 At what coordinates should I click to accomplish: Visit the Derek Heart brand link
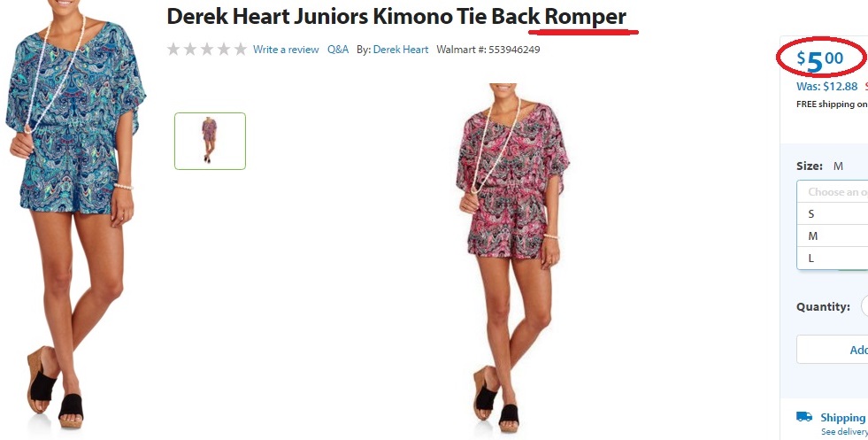pos(401,50)
